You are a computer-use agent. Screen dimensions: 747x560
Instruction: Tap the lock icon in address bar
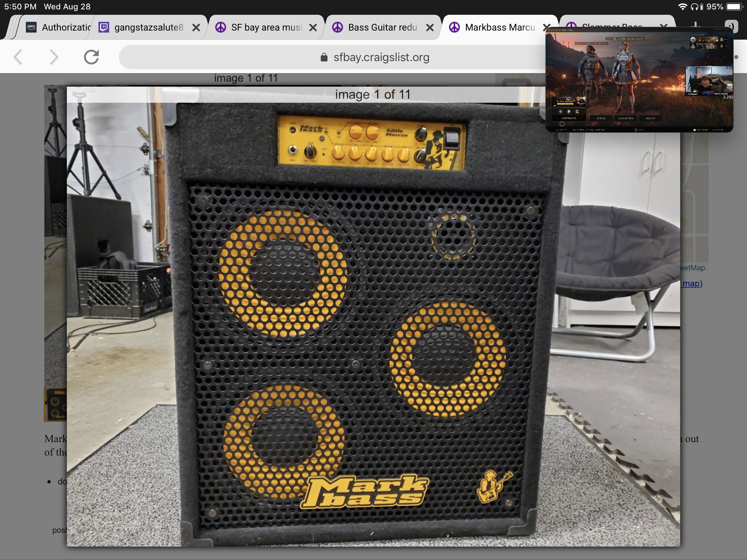tap(324, 57)
